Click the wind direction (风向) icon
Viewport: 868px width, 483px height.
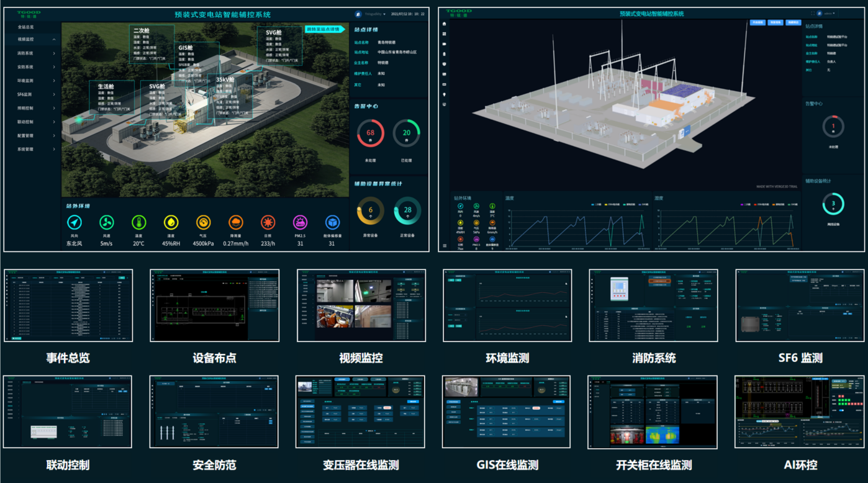75,222
